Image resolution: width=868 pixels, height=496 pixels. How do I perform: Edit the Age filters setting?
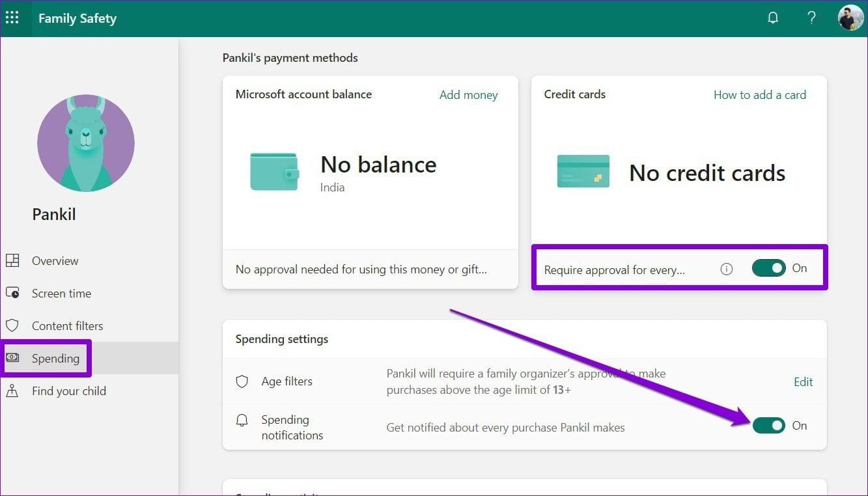804,382
